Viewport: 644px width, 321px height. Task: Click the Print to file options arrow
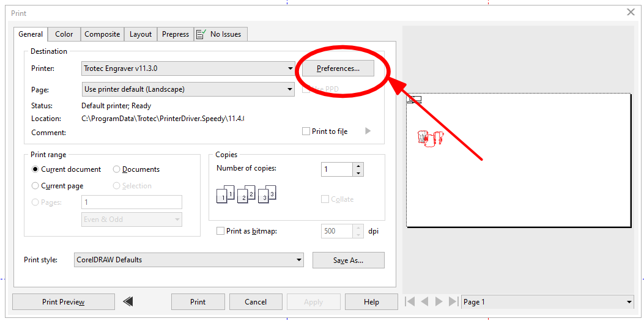click(368, 131)
